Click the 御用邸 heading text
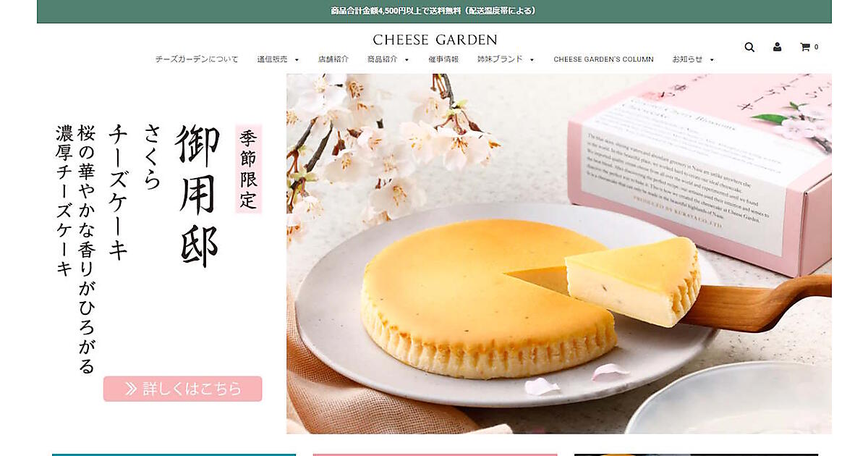868x456 pixels. (197, 197)
